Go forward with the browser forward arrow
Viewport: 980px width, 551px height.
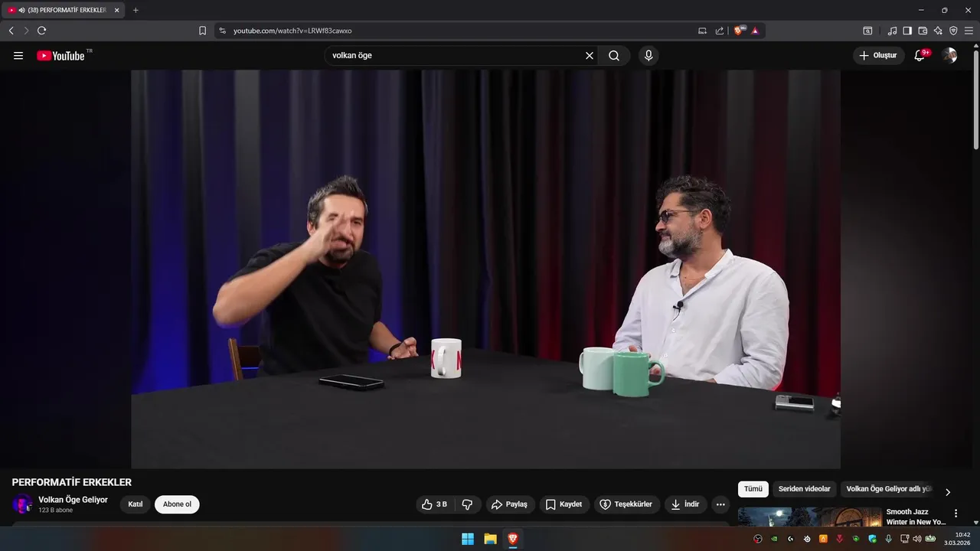(26, 31)
